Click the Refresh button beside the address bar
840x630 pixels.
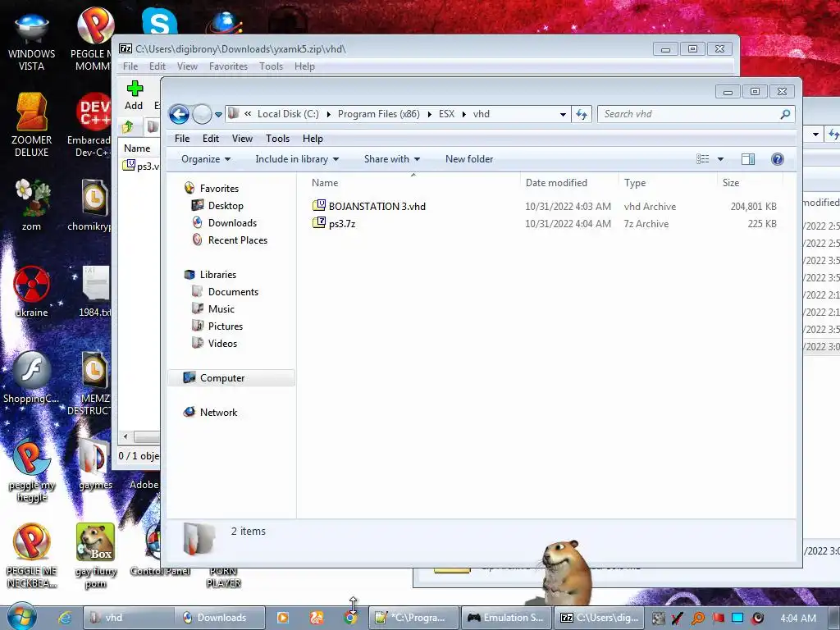582,114
